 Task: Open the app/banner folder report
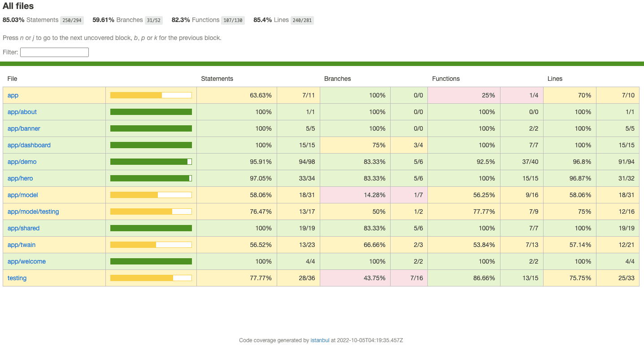(24, 128)
